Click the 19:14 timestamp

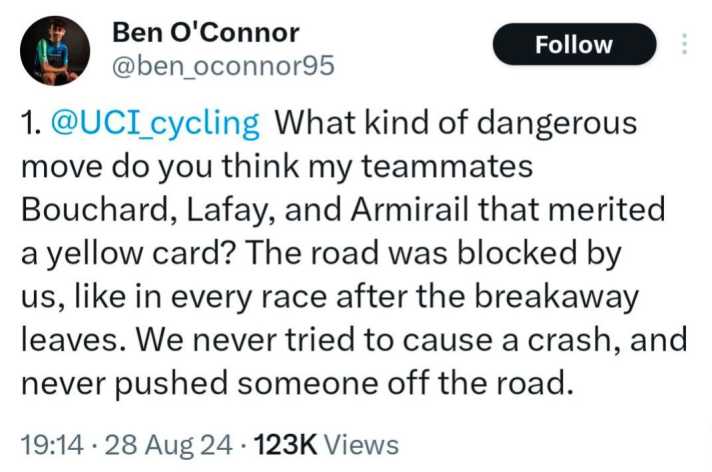click(x=49, y=445)
